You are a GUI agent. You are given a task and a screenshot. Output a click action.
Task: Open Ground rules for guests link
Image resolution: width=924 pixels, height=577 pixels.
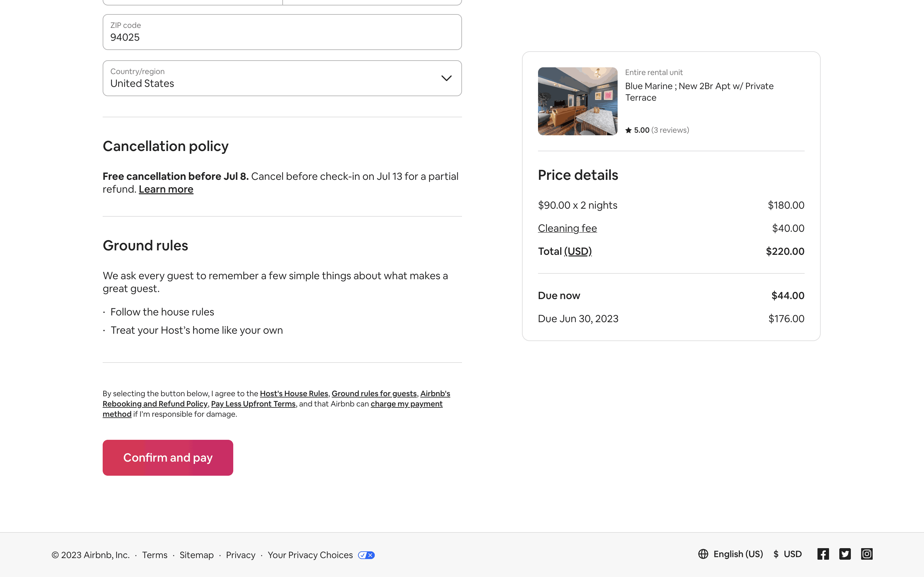click(x=374, y=393)
